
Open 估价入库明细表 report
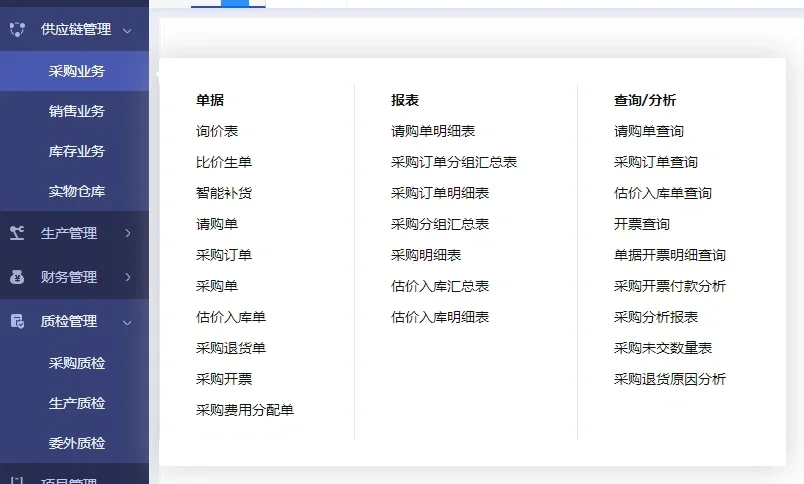click(440, 317)
